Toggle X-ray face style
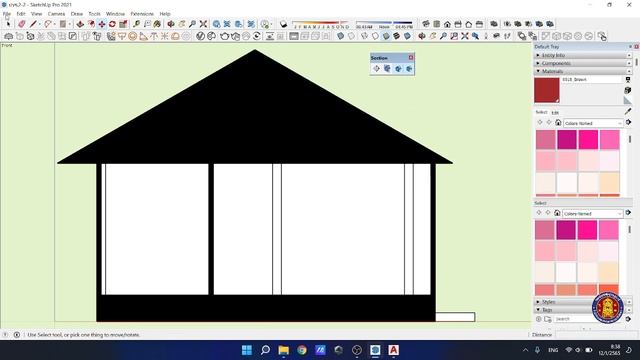This screenshot has height=360, width=640. point(340,36)
